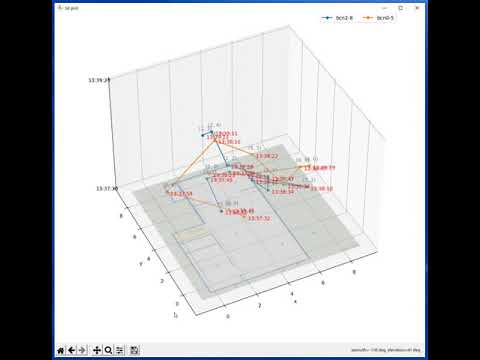Go back to previous view arrow
The width and height of the screenshot is (480, 360).
click(71, 350)
